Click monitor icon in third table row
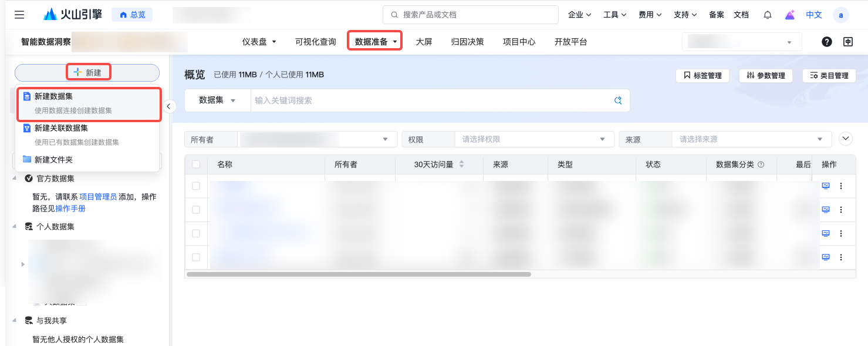This screenshot has height=346, width=868. click(x=826, y=233)
